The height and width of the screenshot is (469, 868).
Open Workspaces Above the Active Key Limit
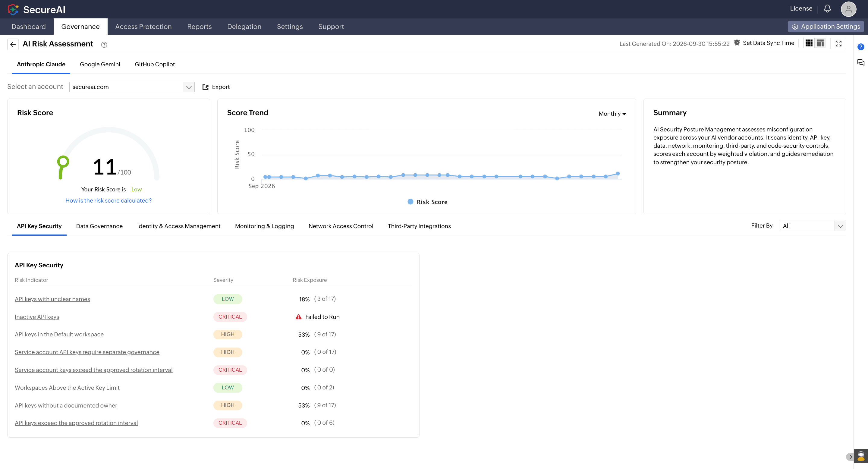tap(67, 388)
